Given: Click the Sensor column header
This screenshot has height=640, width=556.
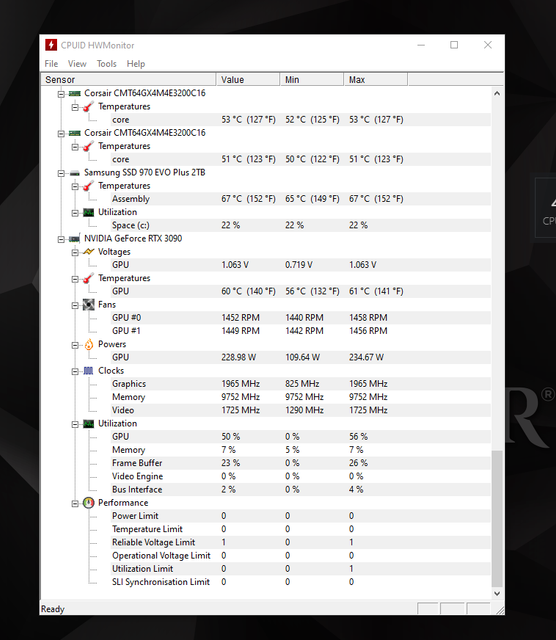Looking at the screenshot, I should tap(128, 80).
